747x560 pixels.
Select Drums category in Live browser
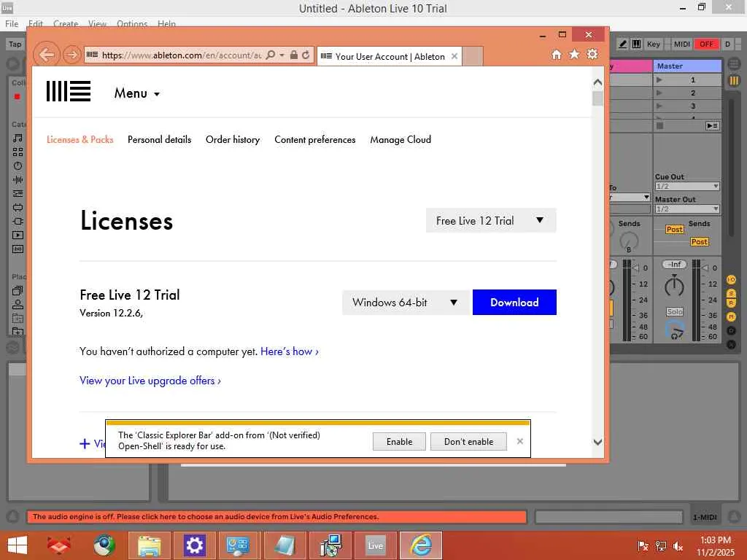18,152
